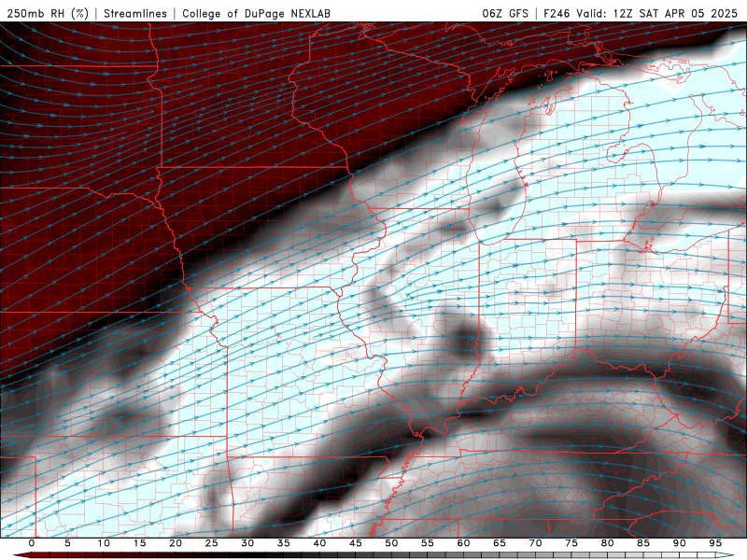Click the '35' color scale label

pyautogui.click(x=284, y=543)
